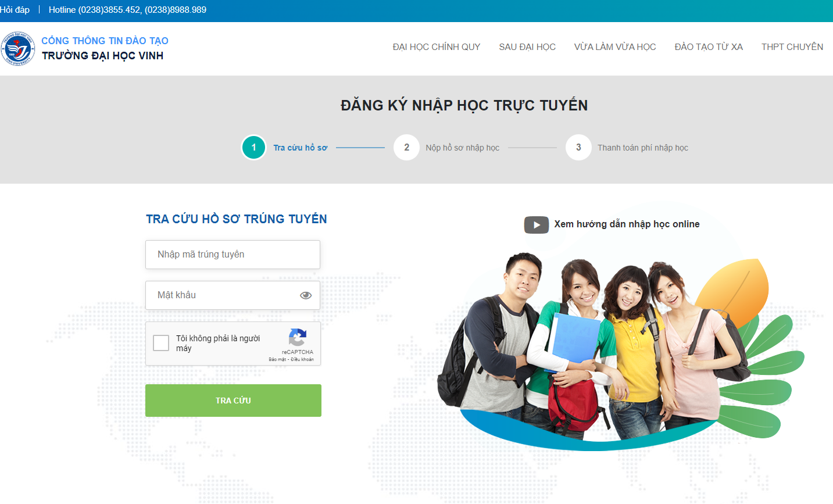The width and height of the screenshot is (833, 504).
Task: Click the Hỏi đáp link in top bar
Action: pos(15,10)
